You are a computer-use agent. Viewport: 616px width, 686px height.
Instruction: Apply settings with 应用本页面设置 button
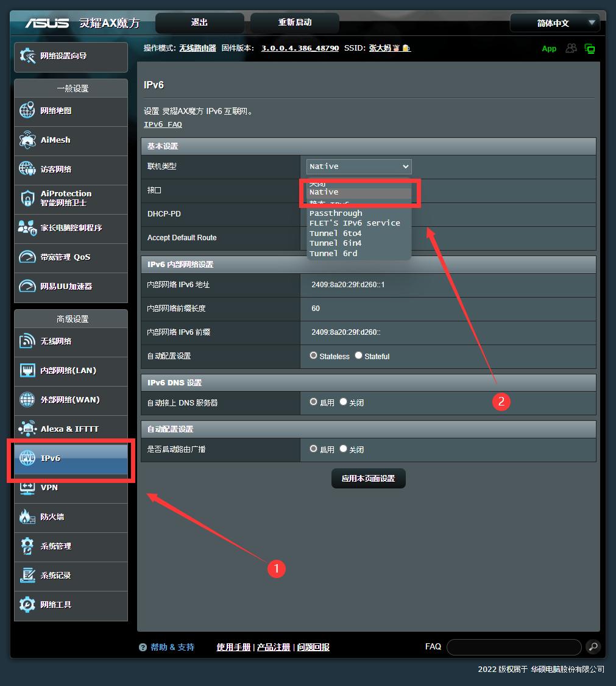[368, 479]
